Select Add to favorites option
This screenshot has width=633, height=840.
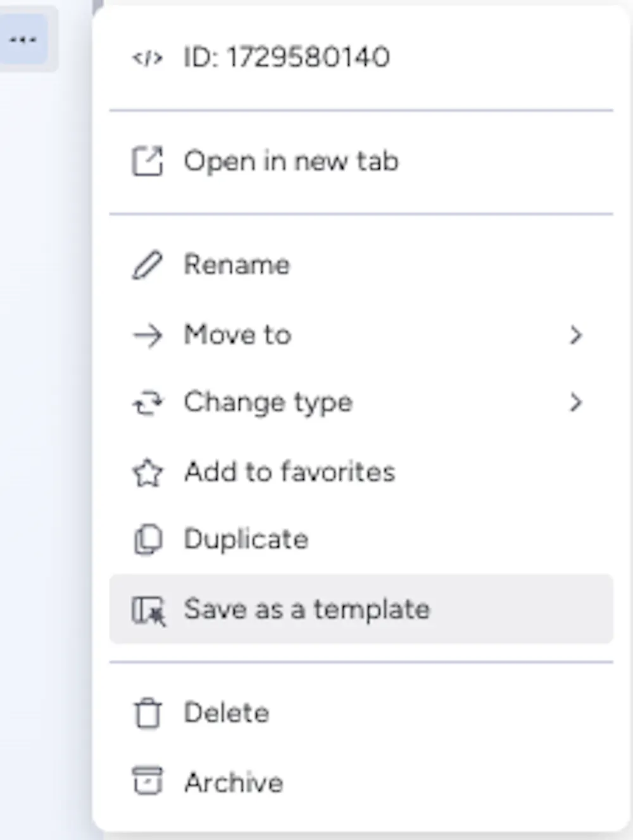[x=289, y=472]
